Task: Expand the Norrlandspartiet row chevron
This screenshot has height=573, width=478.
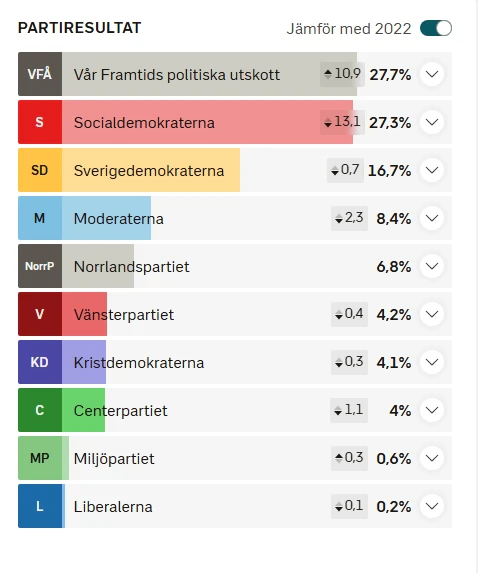Action: pos(432,266)
